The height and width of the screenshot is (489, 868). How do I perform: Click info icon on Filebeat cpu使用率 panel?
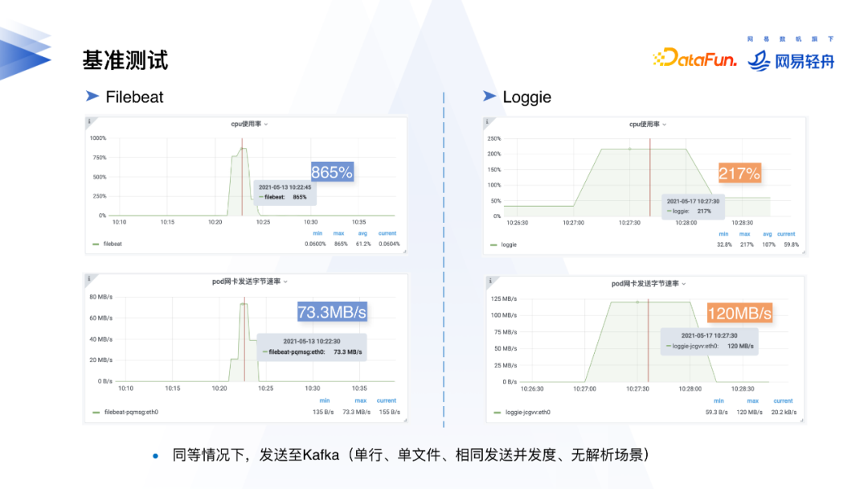coord(89,121)
